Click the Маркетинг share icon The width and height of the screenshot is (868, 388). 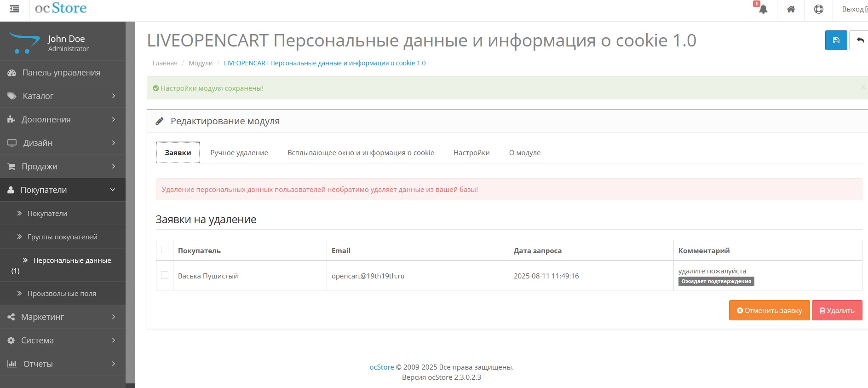pos(11,317)
